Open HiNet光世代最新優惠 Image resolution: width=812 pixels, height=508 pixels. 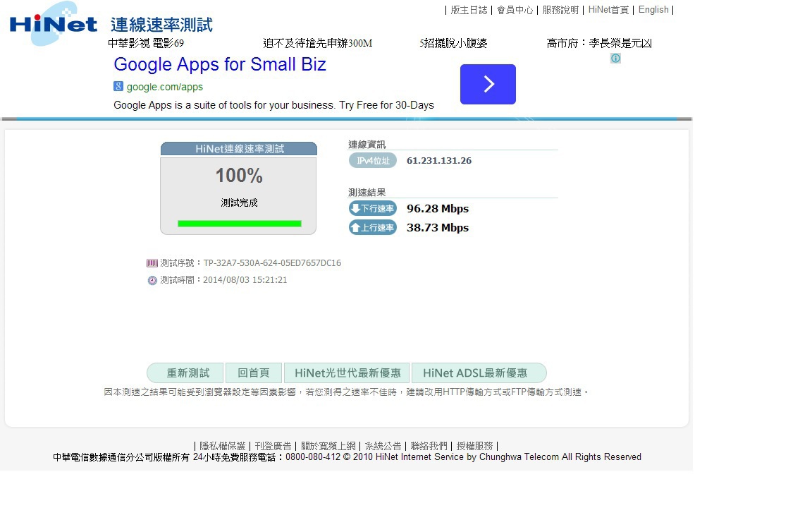coord(347,373)
